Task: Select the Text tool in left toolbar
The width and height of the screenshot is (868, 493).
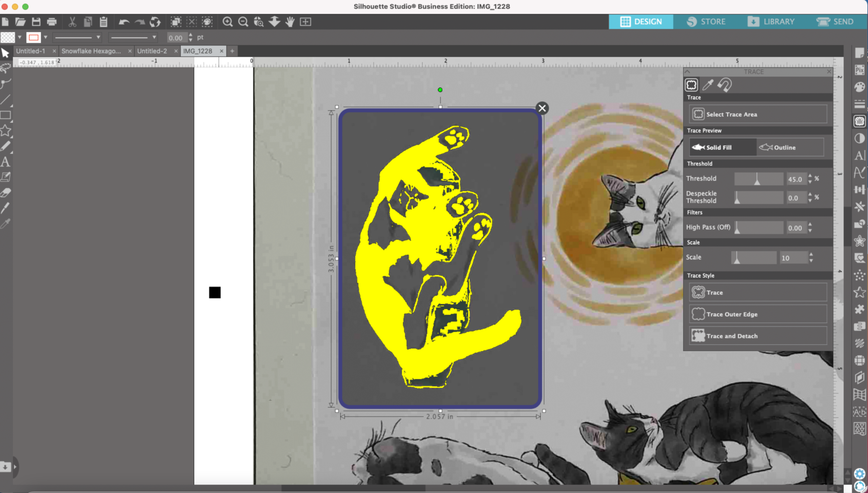Action: tap(5, 162)
